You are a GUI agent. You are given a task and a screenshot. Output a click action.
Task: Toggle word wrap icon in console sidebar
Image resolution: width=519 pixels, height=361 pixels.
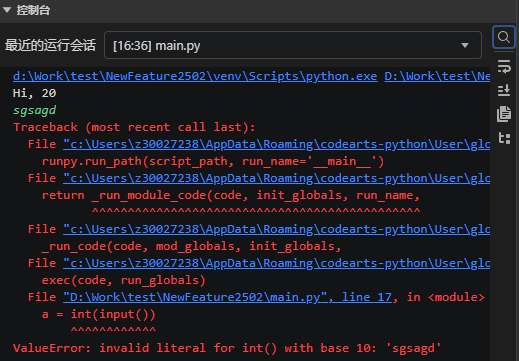[x=504, y=66]
